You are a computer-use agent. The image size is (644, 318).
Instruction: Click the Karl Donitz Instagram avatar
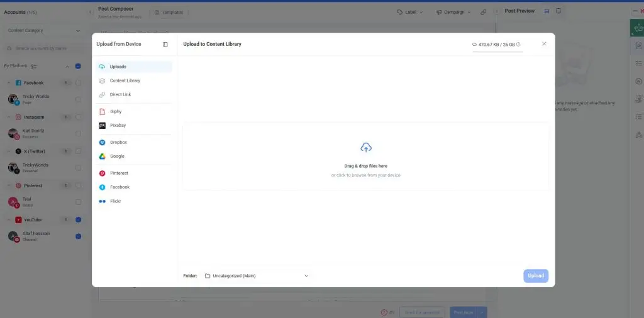(x=13, y=134)
